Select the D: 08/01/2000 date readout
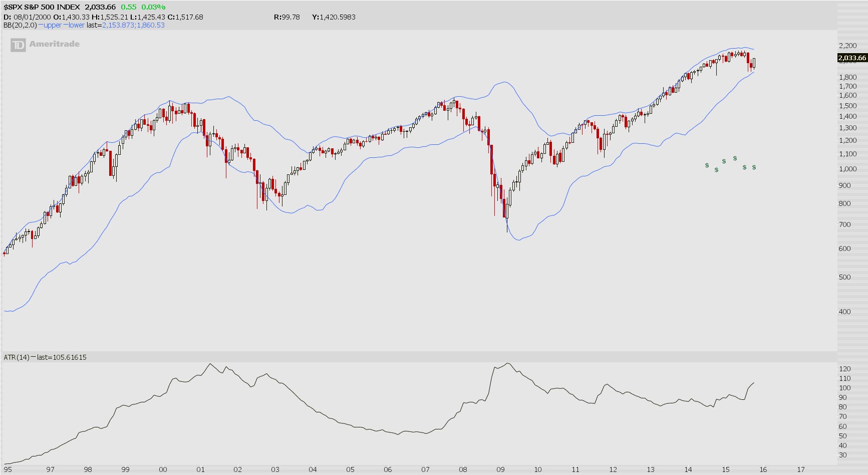 (27, 17)
